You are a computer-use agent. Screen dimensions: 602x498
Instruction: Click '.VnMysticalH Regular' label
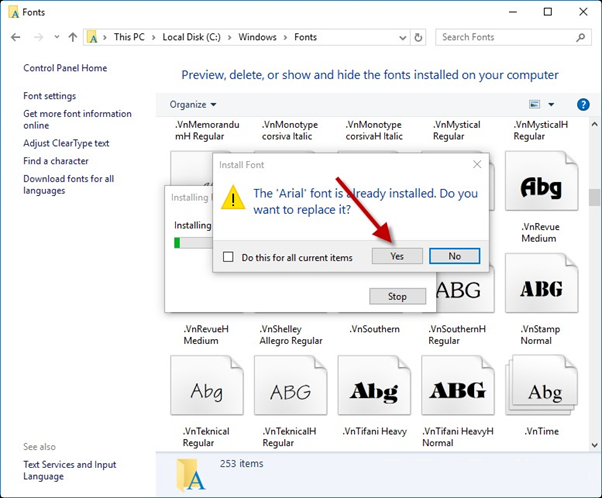coord(541,131)
